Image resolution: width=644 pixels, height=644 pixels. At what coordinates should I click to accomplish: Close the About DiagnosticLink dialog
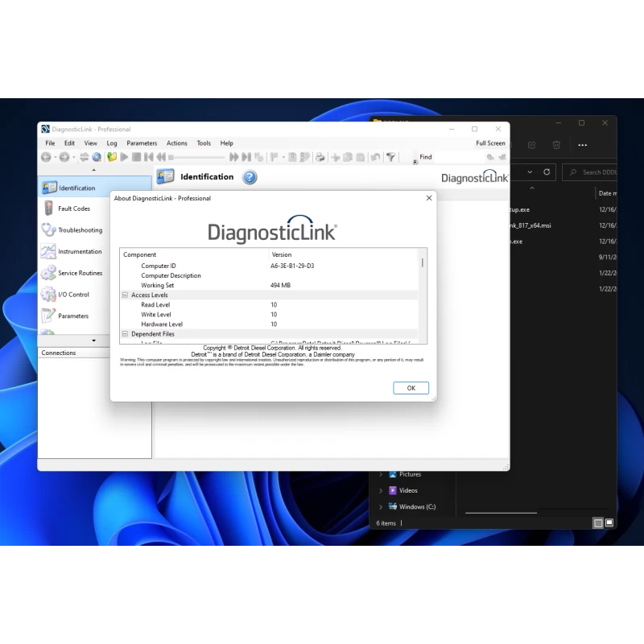click(429, 198)
